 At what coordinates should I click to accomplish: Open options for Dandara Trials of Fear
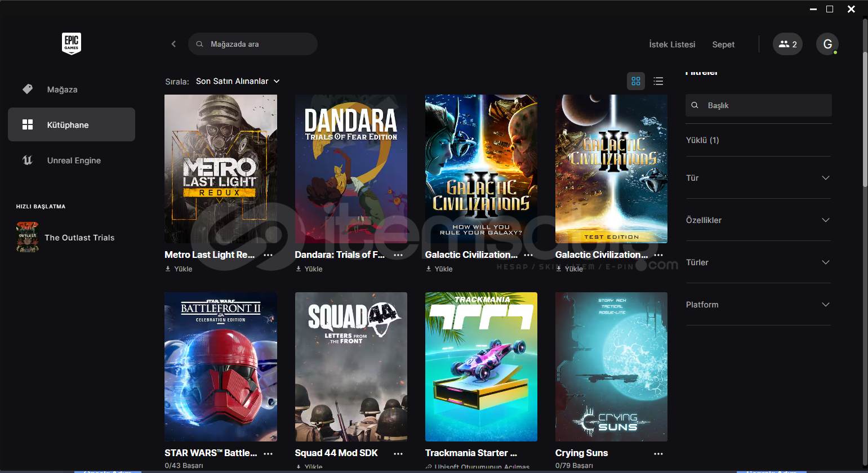398,255
